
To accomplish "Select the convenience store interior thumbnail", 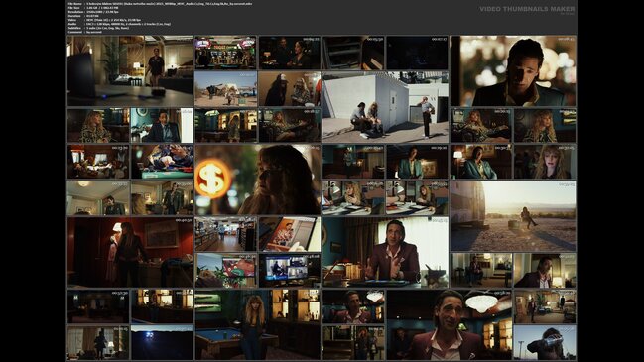I will pos(225,234).
